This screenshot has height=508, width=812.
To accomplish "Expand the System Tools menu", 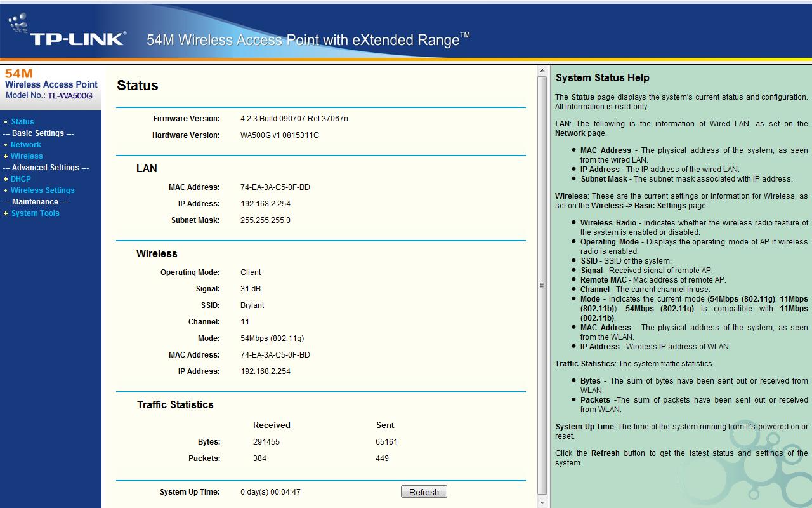I will point(36,213).
